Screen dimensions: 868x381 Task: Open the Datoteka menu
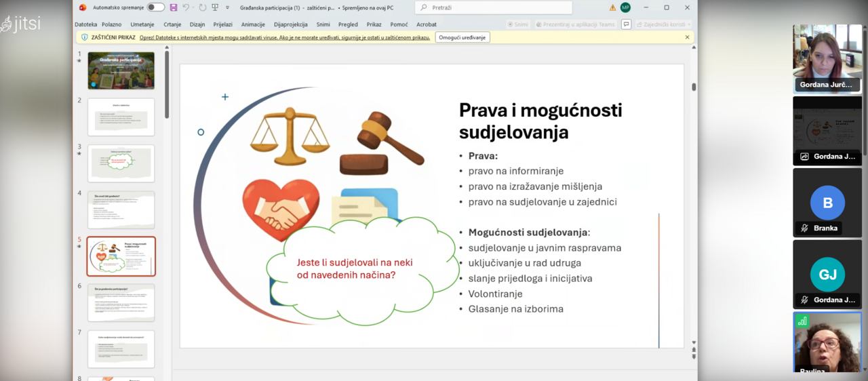(86, 24)
